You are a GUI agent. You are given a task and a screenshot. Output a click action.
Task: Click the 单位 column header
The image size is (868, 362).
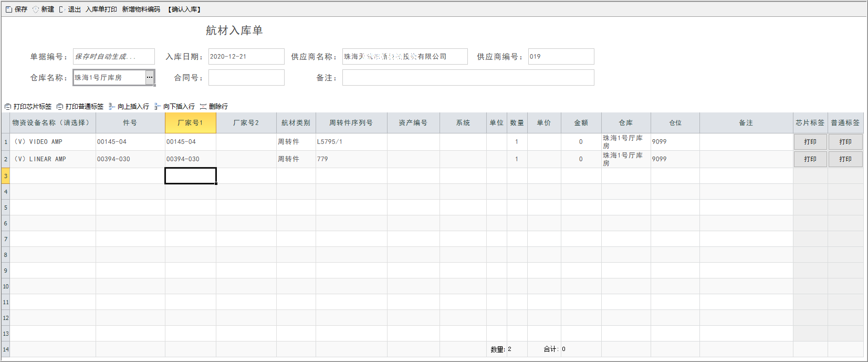pyautogui.click(x=497, y=123)
